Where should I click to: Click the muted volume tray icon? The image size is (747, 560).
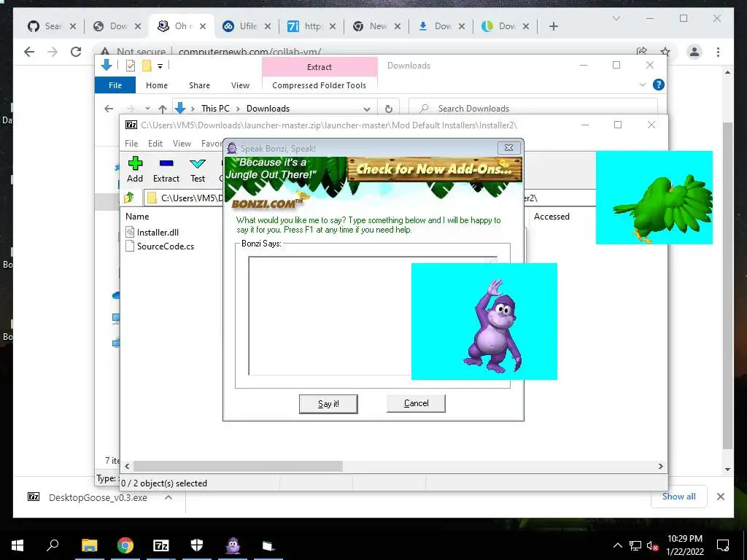click(652, 545)
